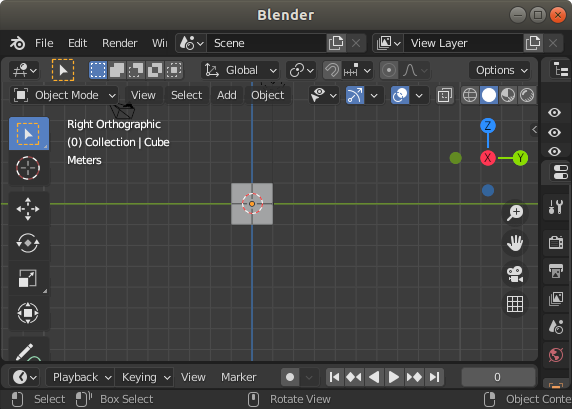Click the Y axis on navigation gizmo

pos(520,158)
